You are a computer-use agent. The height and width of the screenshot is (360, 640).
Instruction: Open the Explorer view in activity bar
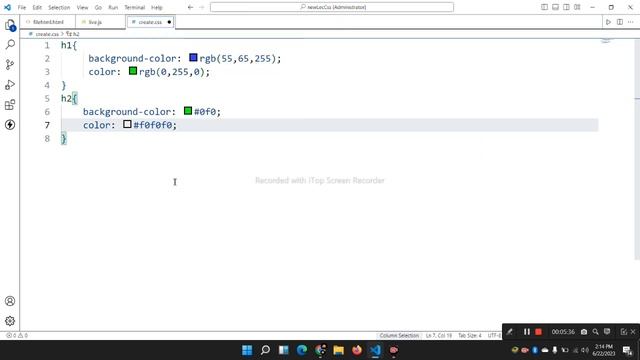point(10,25)
